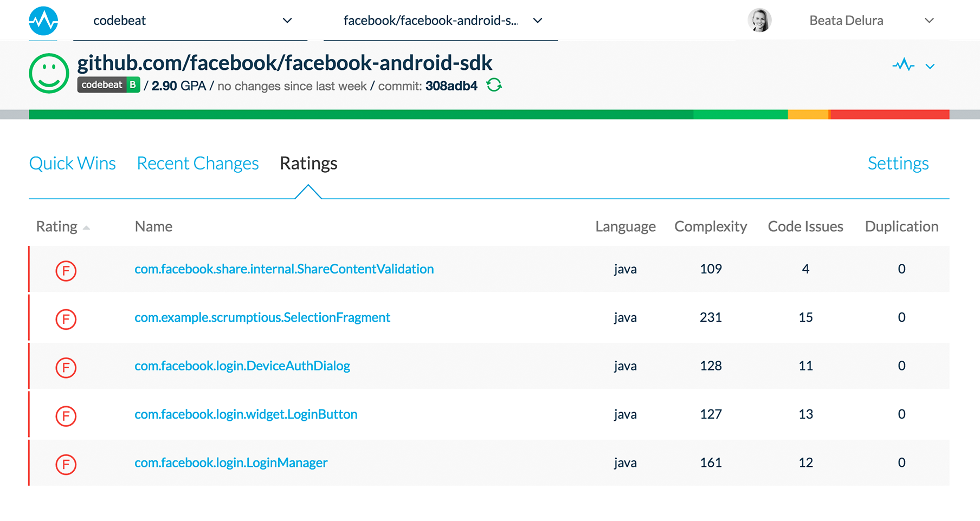Click the complexity value 109

coord(711,269)
